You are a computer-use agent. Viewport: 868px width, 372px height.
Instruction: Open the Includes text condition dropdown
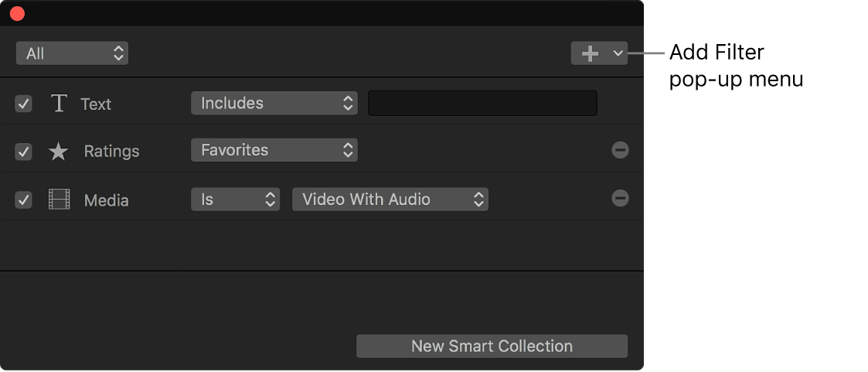(274, 103)
